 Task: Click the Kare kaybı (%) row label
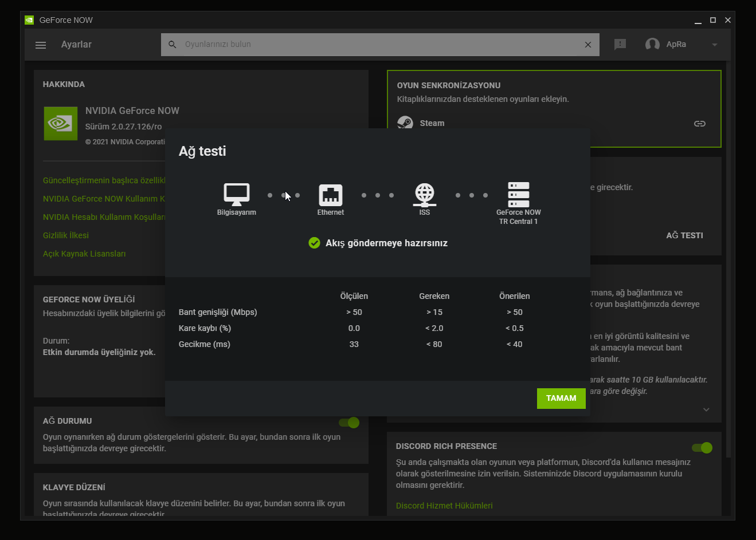point(205,328)
